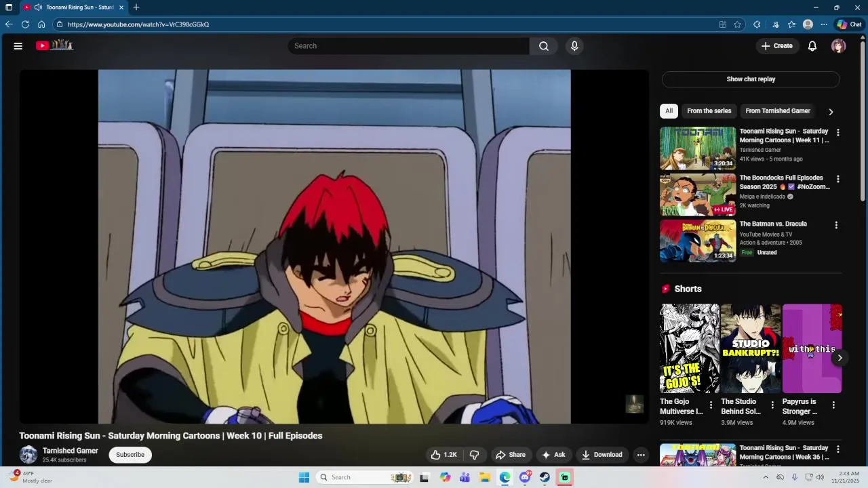Favorite this page with the star icon
The height and width of the screenshot is (488, 868).
pos(737,24)
